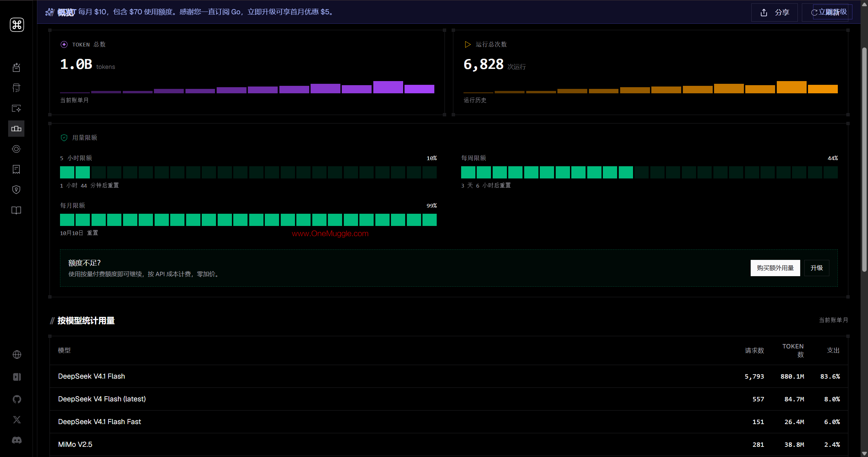This screenshot has height=457, width=868.
Task: Click the 购买额外用量 button
Action: click(x=775, y=268)
